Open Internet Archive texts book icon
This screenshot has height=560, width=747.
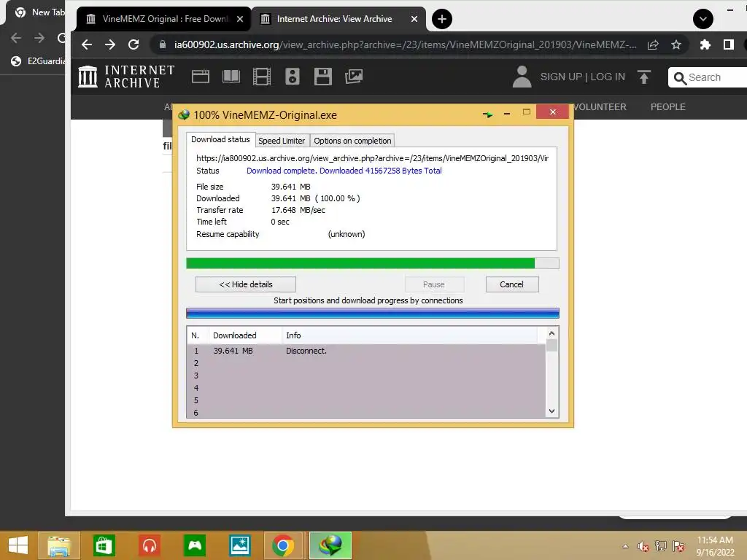pyautogui.click(x=231, y=77)
